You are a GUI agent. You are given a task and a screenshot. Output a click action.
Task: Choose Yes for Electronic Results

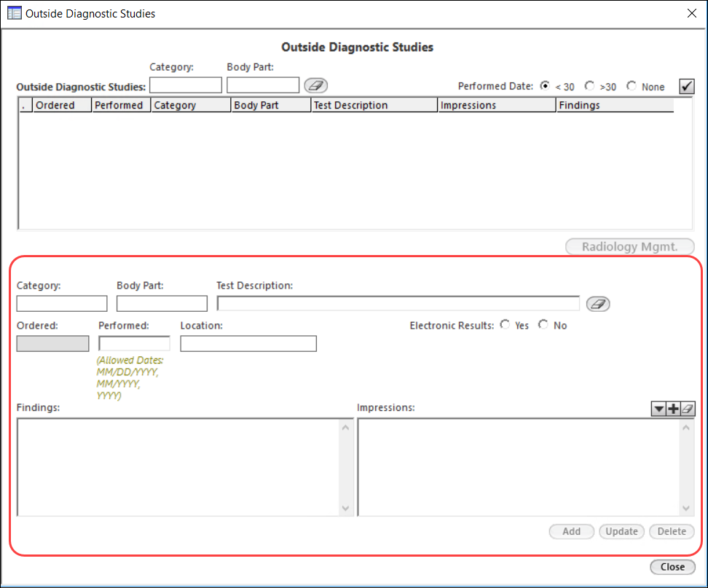coord(505,325)
